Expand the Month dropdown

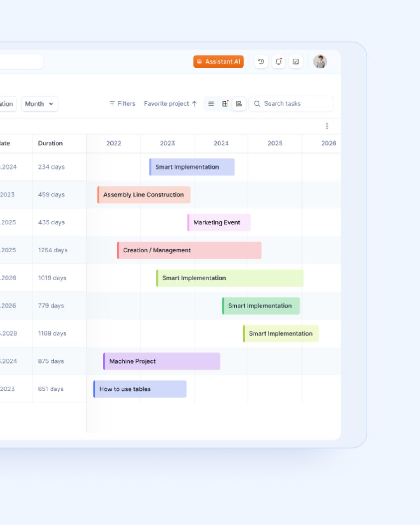pos(40,104)
